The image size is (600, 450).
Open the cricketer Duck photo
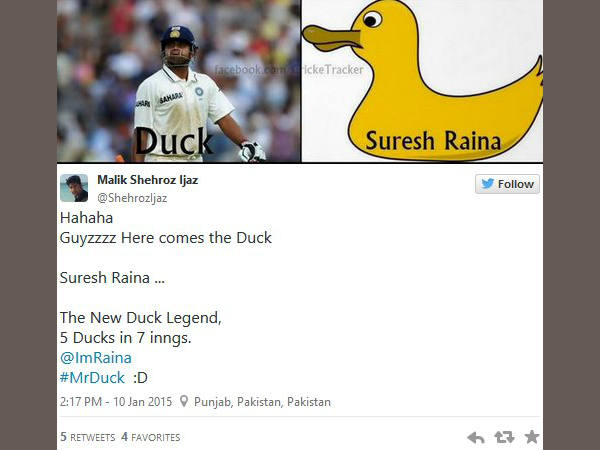click(179, 81)
